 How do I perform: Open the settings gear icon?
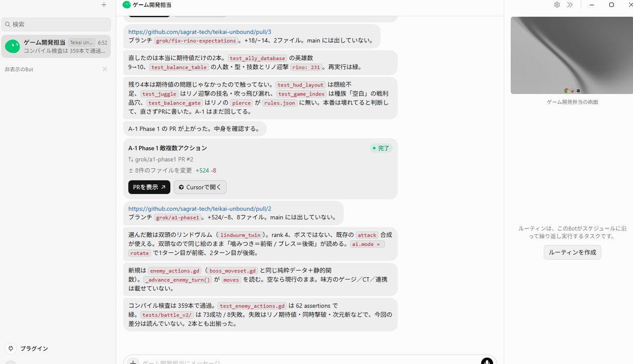coord(557,5)
